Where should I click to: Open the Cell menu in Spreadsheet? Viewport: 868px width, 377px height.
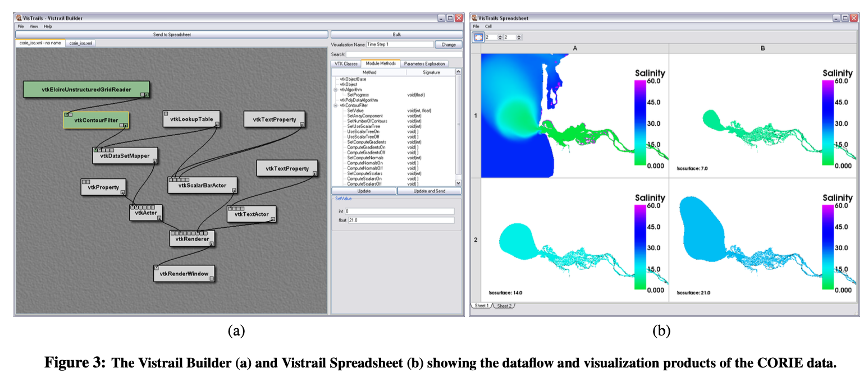488,26
